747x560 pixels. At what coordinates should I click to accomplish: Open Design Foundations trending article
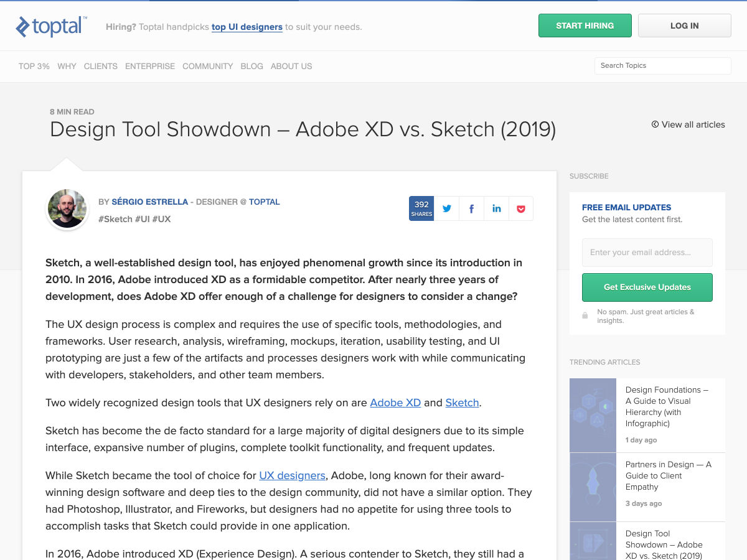coord(667,406)
